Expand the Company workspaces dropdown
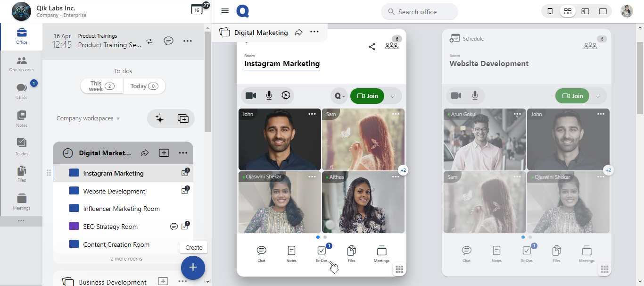Screen dimensions: 644x286 coord(88,118)
